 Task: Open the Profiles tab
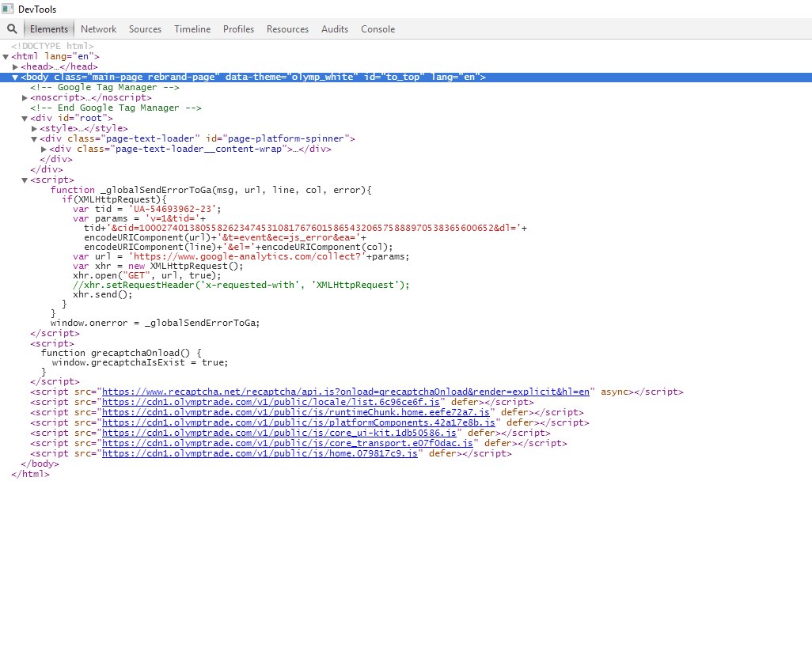coord(238,29)
